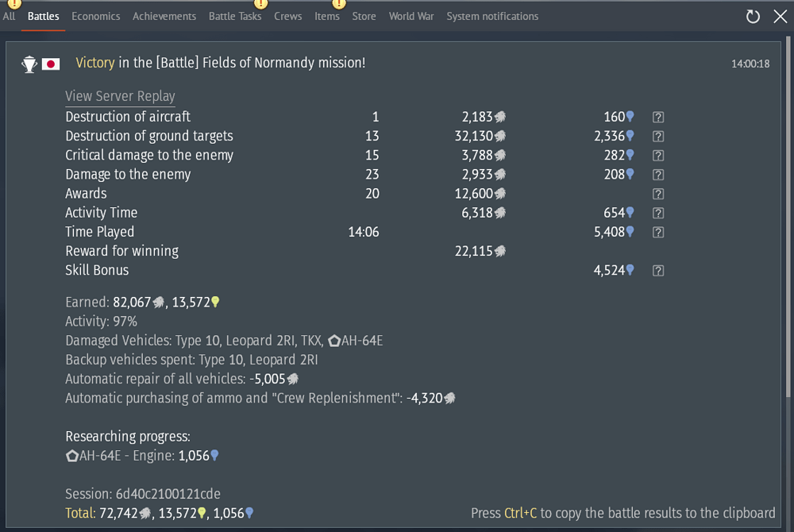Click the gold research icon after 13,572 in Earned
Image resolution: width=794 pixels, height=532 pixels.
tap(215, 303)
